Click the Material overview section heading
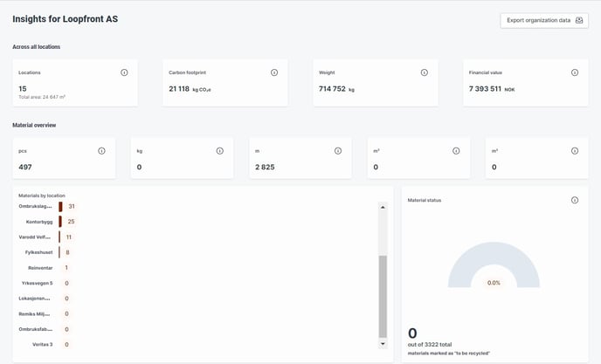 point(34,126)
